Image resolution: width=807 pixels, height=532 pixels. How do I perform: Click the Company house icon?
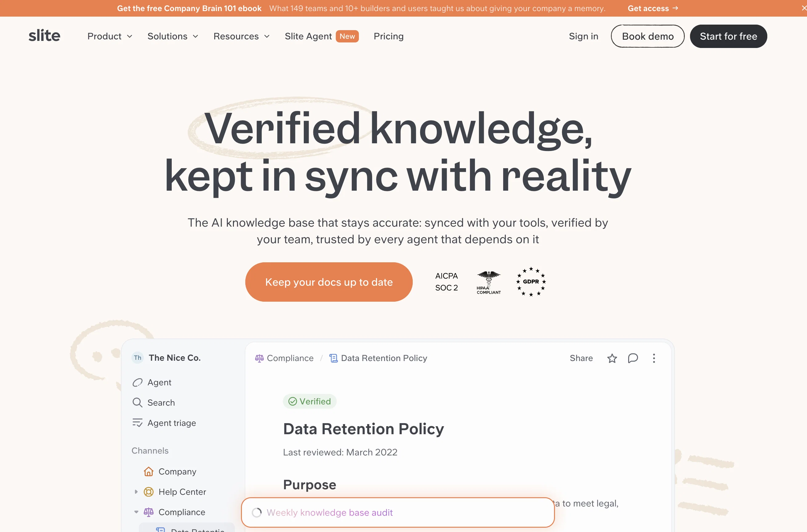149,471
